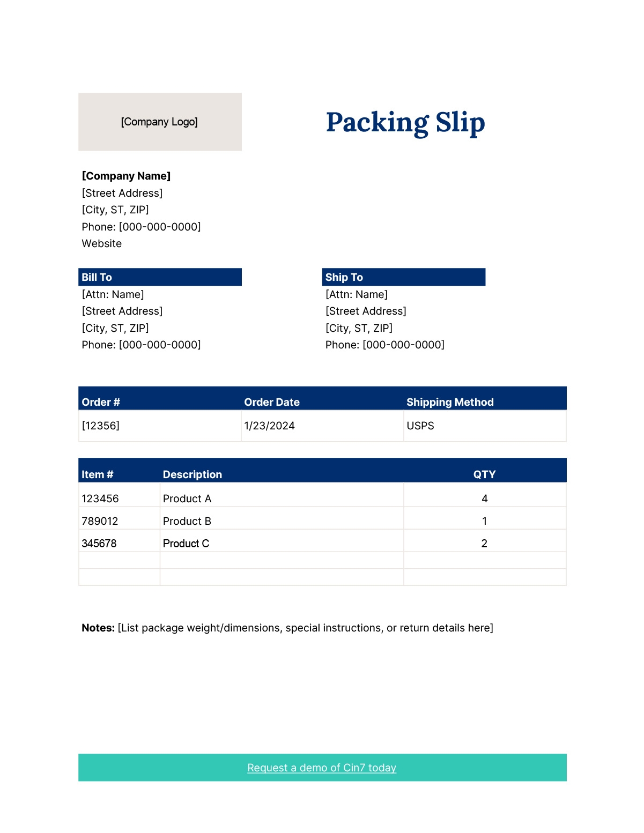The width and height of the screenshot is (644, 833).
Task: Click the QTY column header
Action: coord(484,474)
